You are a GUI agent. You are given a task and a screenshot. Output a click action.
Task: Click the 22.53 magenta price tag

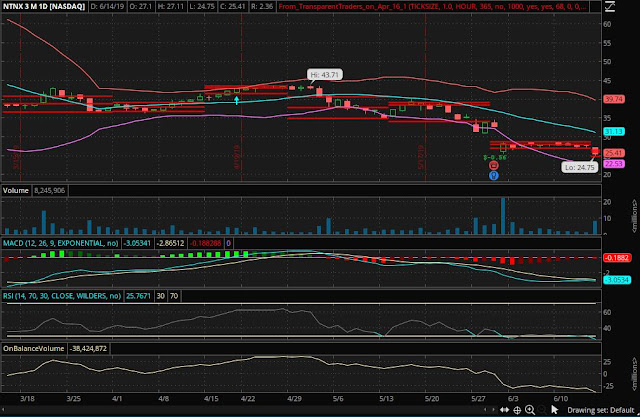pyautogui.click(x=614, y=164)
